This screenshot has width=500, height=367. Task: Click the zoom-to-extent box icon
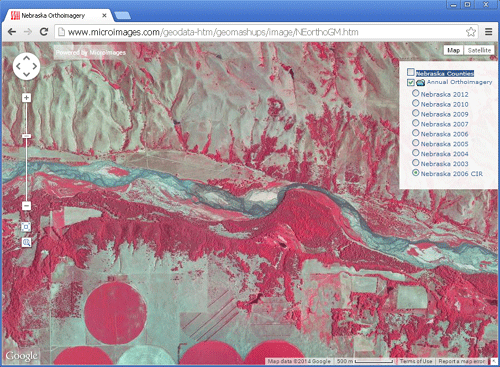tap(26, 227)
